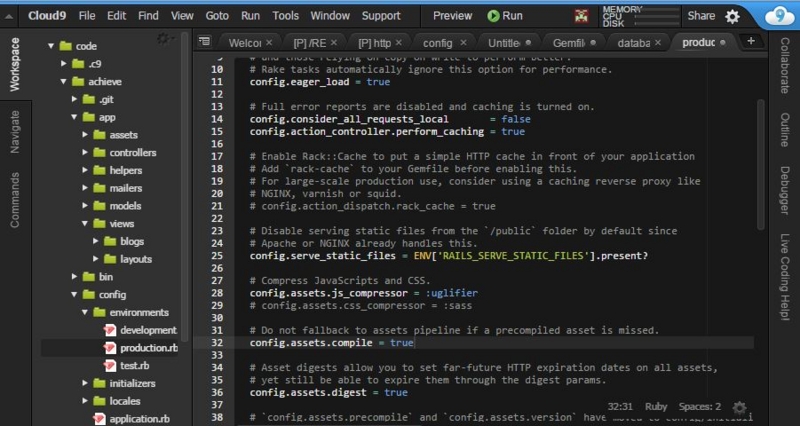Collapse the views folder
The height and width of the screenshot is (426, 800).
pos(85,223)
